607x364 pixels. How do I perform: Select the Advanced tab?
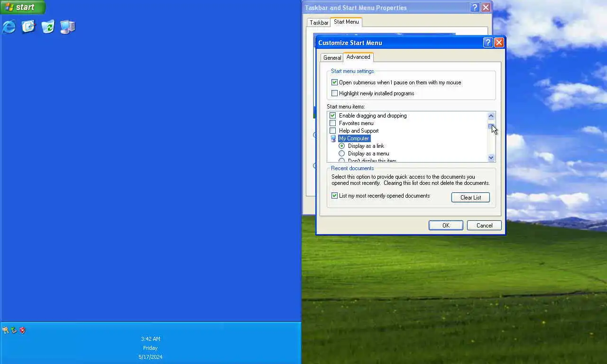click(x=358, y=57)
